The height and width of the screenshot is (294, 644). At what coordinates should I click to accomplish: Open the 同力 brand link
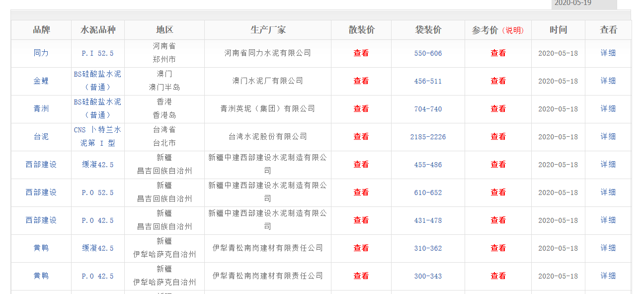tap(41, 53)
